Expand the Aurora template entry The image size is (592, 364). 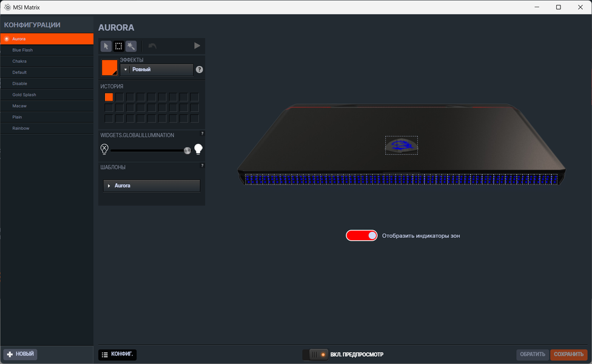(x=152, y=186)
